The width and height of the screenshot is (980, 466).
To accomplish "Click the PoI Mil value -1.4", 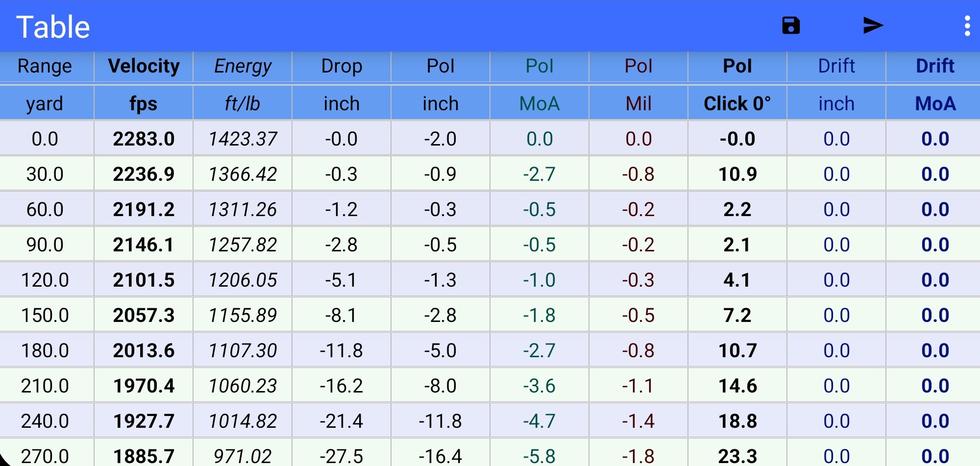I will (x=638, y=421).
